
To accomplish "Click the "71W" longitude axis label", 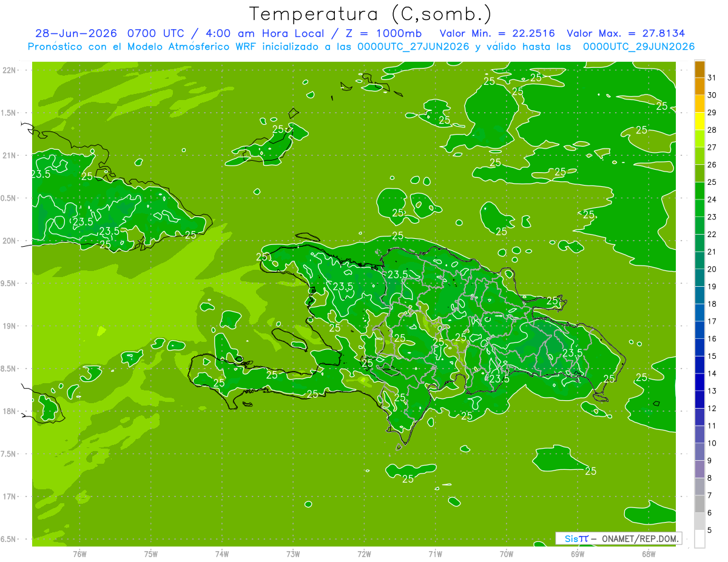I will tap(435, 554).
